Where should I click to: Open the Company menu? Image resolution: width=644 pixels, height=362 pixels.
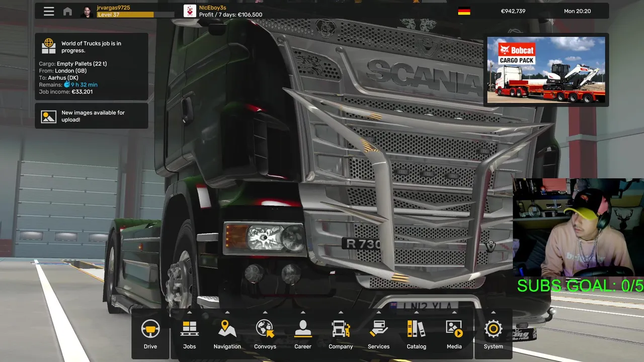341,334
